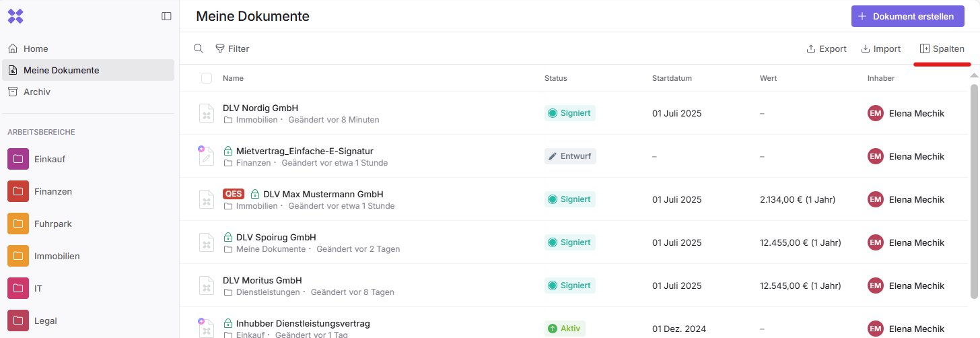Click the QES badge on DLV Max Mustermann
Image resolution: width=980 pixels, height=338 pixels.
point(234,194)
